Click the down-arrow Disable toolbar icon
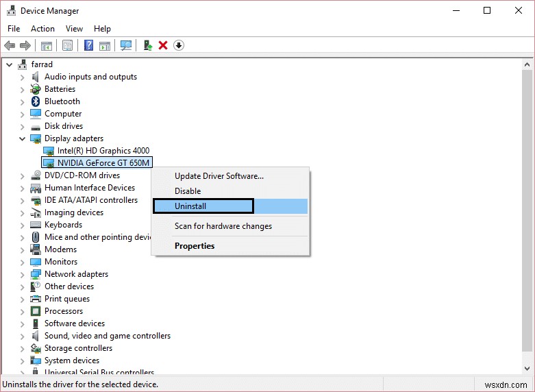The height and width of the screenshot is (392, 535). [x=179, y=45]
